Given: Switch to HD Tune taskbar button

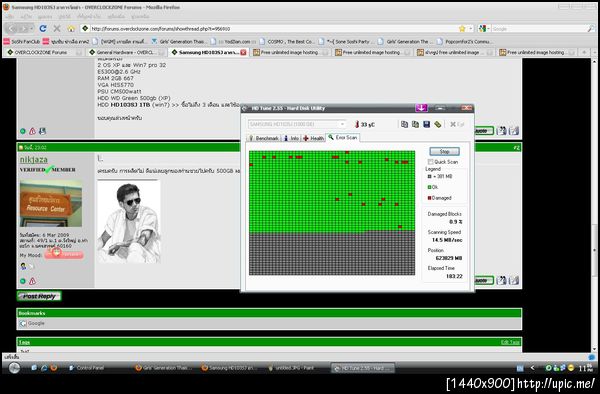Looking at the screenshot, I should click(363, 368).
